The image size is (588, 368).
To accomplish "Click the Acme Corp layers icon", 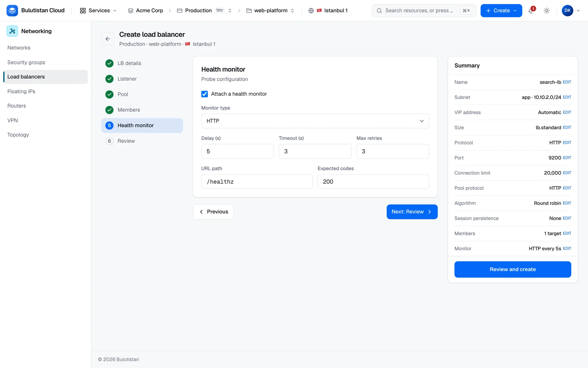I will (x=130, y=11).
